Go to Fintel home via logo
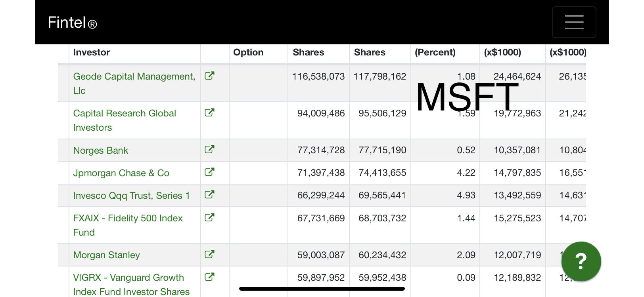The width and height of the screenshot is (644, 297). click(x=72, y=23)
